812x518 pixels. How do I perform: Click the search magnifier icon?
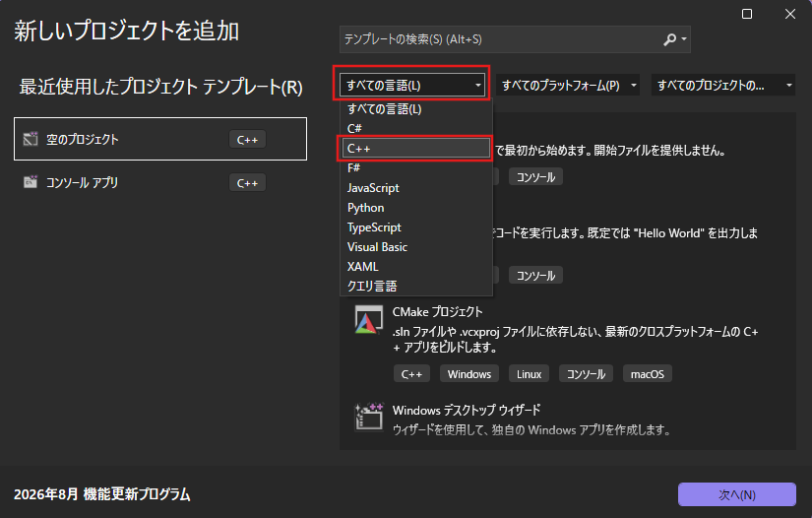pos(669,39)
